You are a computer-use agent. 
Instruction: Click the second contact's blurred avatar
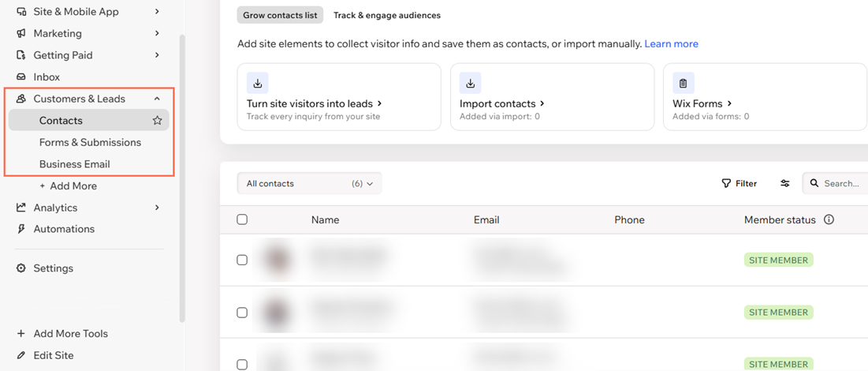point(275,312)
